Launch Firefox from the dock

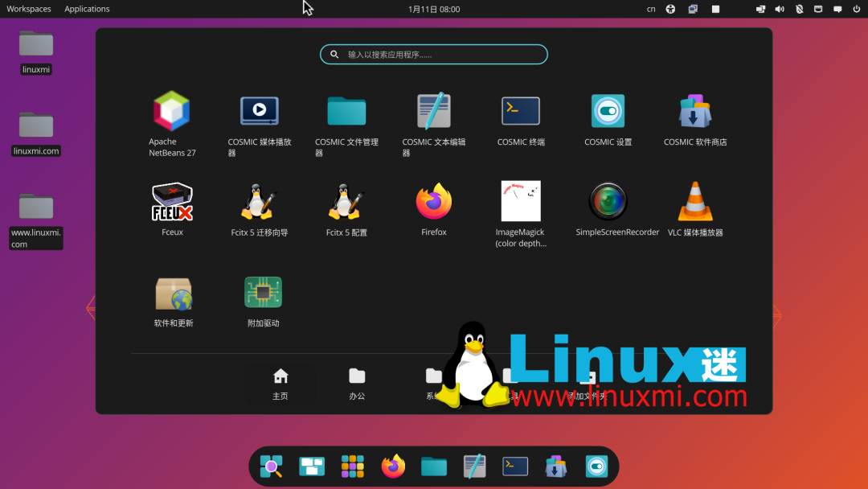coord(393,466)
